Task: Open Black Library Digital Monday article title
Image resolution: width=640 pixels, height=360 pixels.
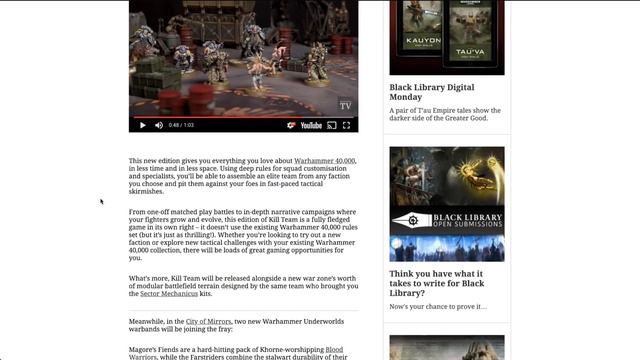Action: [431, 92]
